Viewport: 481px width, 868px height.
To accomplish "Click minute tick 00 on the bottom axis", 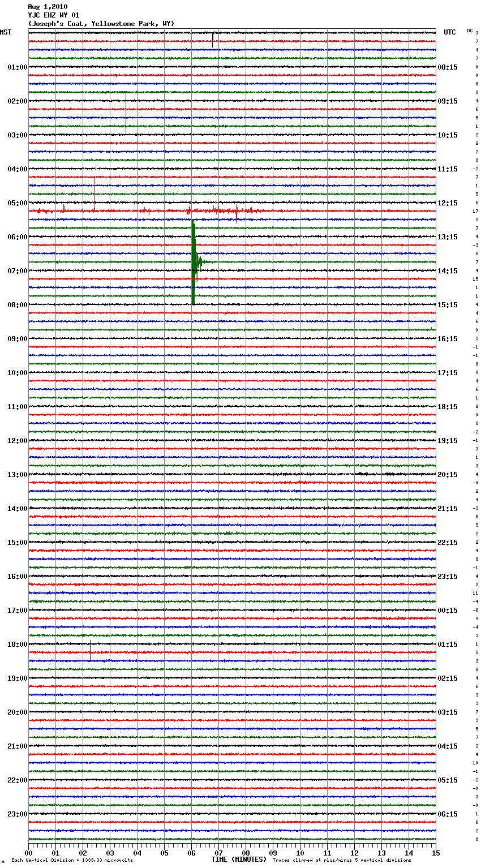I will coord(29,853).
